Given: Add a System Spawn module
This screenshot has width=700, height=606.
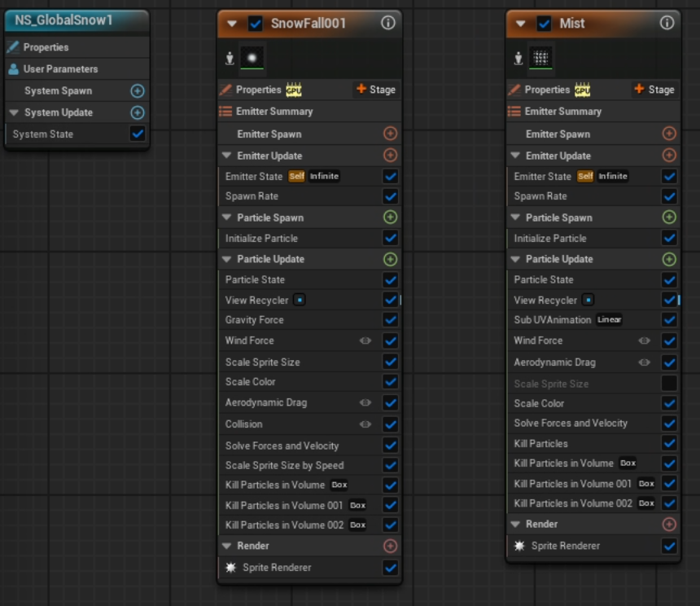Looking at the screenshot, I should click(x=138, y=91).
